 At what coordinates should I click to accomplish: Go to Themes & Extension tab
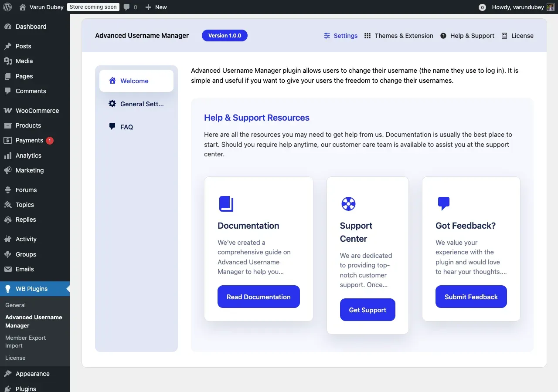click(399, 36)
